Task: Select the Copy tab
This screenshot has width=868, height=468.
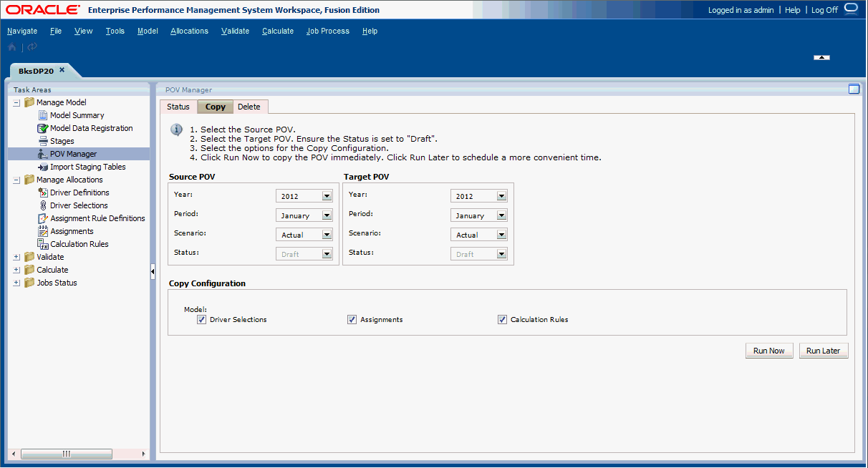Action: pyautogui.click(x=215, y=107)
